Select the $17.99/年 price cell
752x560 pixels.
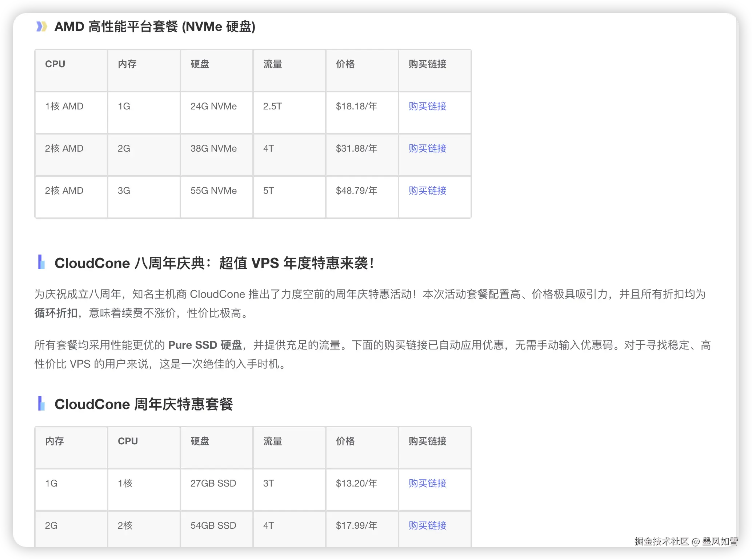(362, 529)
